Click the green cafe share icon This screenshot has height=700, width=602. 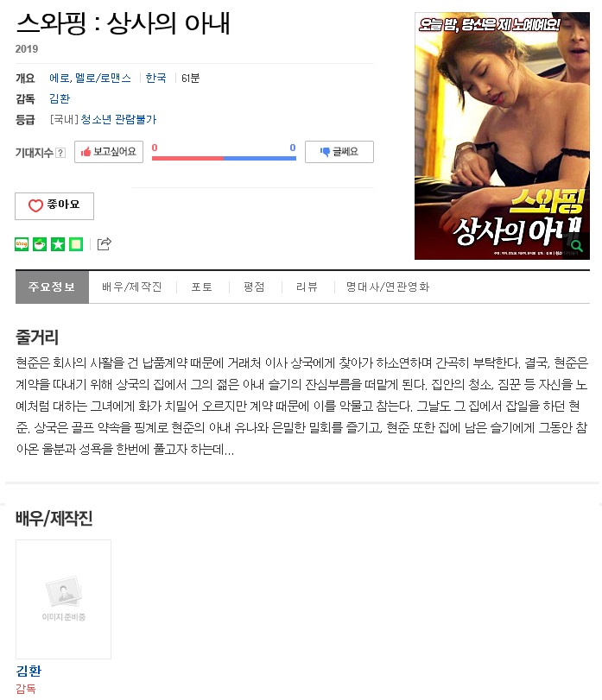click(x=40, y=244)
